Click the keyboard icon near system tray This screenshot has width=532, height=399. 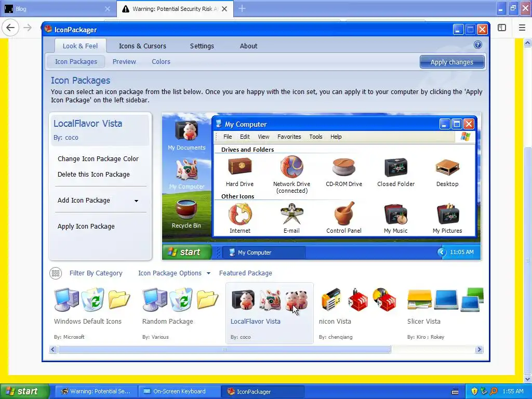tap(455, 392)
